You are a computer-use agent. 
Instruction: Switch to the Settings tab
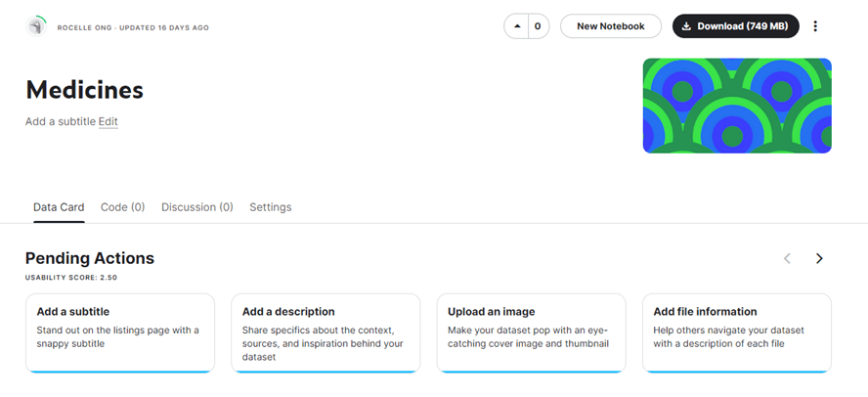click(x=270, y=207)
